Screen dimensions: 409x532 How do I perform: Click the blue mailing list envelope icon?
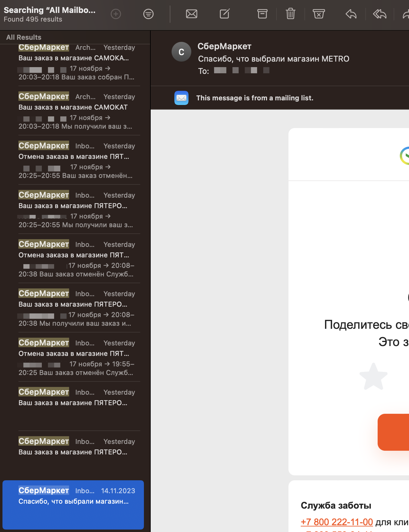181,98
